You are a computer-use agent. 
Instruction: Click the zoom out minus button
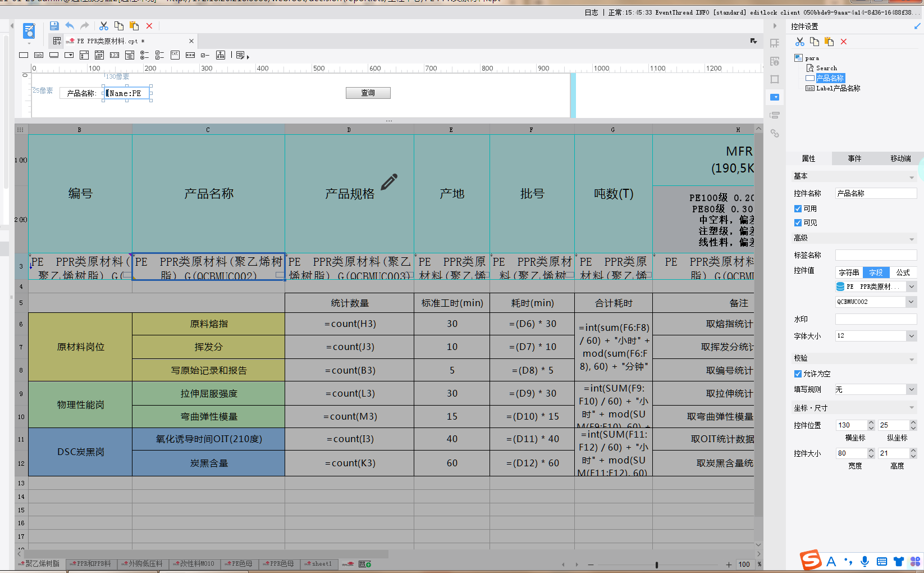pyautogui.click(x=591, y=565)
